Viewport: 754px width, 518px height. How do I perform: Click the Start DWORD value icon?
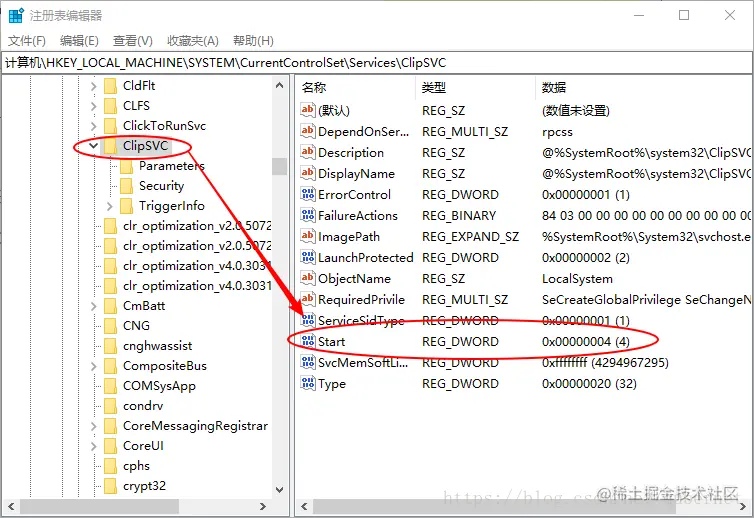(308, 341)
